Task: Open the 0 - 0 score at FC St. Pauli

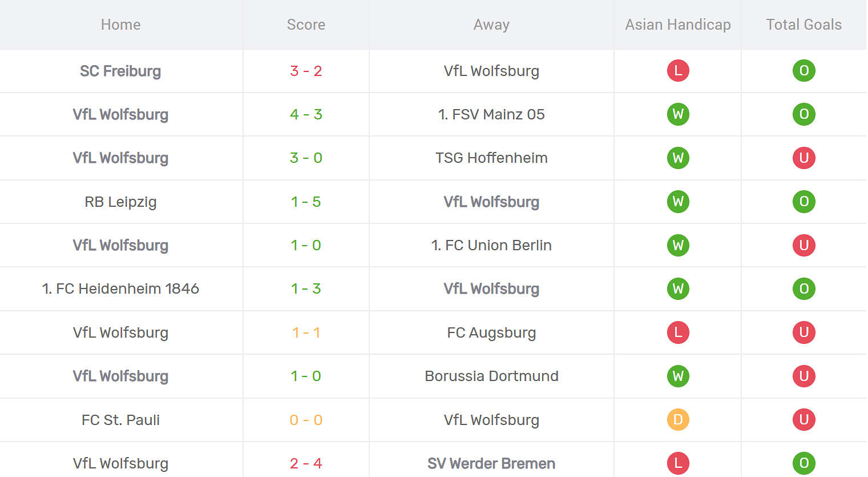Action: 306,420
